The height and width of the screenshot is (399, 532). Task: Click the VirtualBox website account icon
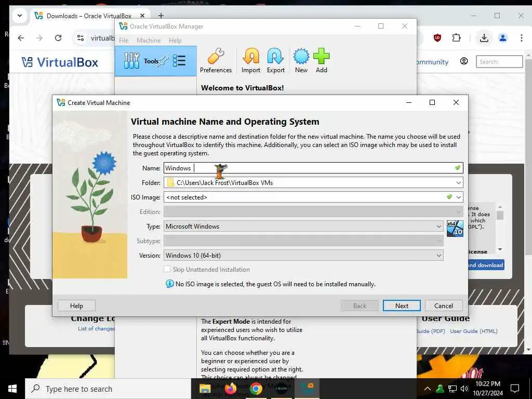(464, 61)
